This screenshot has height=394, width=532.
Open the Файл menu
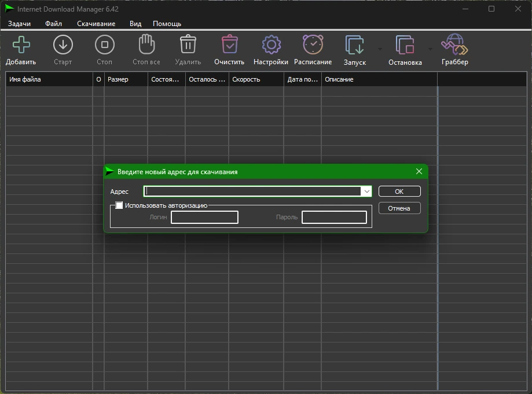pos(54,24)
